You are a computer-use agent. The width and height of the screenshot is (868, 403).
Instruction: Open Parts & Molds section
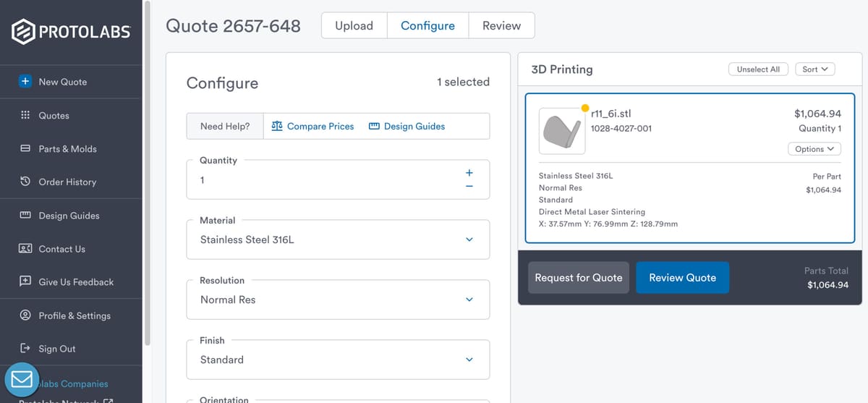67,148
